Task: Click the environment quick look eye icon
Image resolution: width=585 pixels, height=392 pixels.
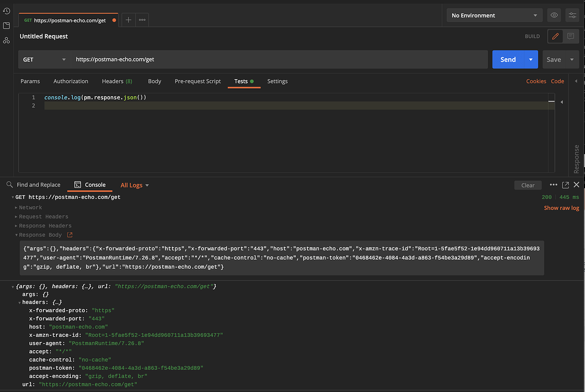Action: pos(554,15)
